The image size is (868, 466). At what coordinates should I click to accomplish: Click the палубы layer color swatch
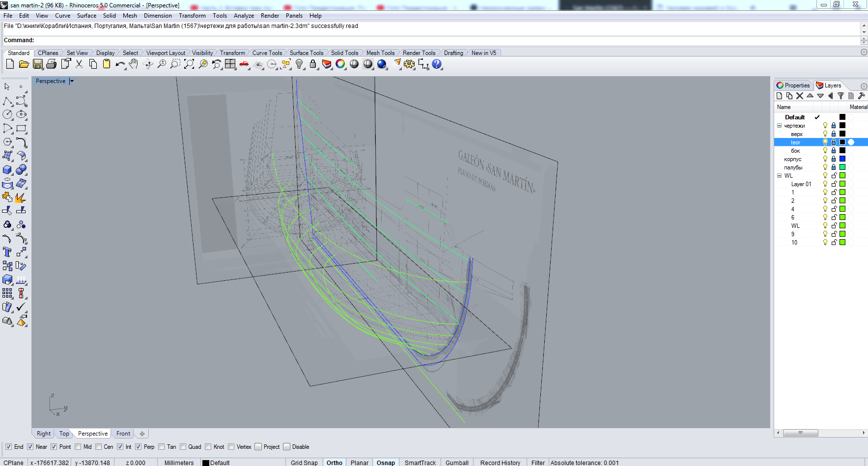(842, 167)
